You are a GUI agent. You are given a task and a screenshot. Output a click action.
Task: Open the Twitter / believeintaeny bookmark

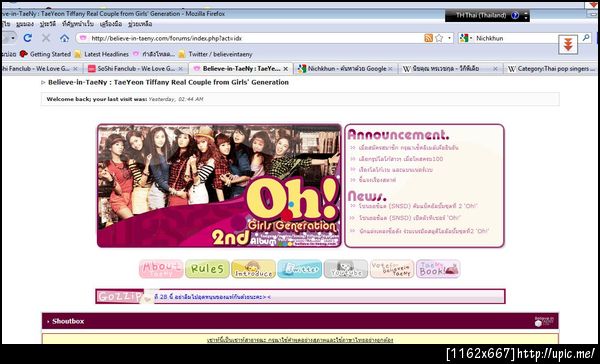216,54
